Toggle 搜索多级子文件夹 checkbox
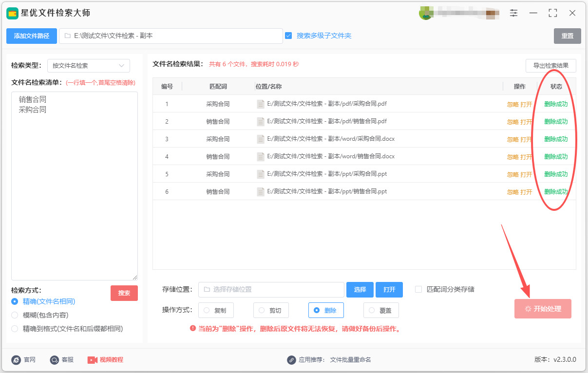This screenshot has height=373, width=588. coord(288,36)
